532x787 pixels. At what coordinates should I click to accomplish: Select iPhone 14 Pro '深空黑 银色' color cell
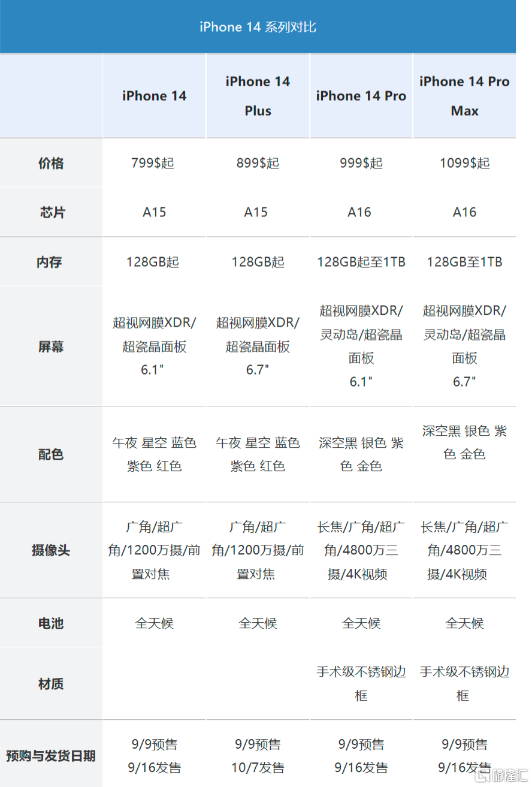pos(361,454)
